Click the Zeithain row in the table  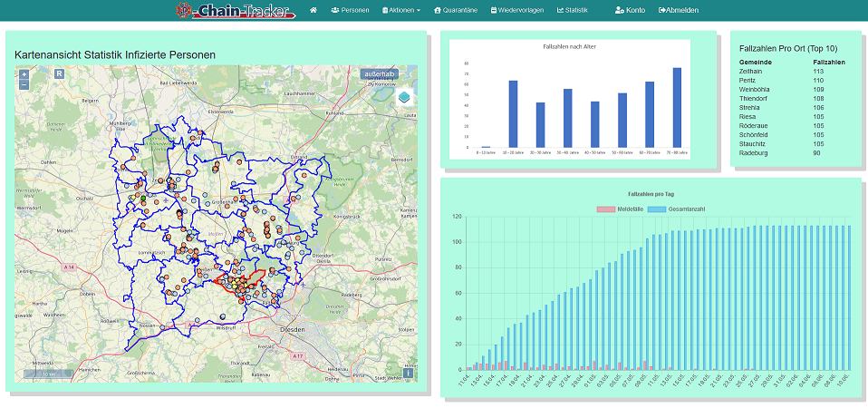click(x=792, y=72)
